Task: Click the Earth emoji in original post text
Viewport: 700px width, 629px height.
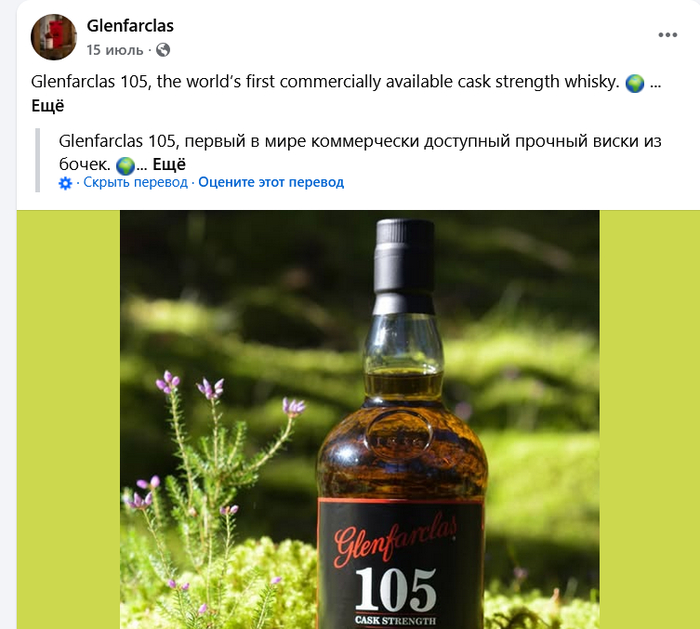Action: (x=634, y=83)
